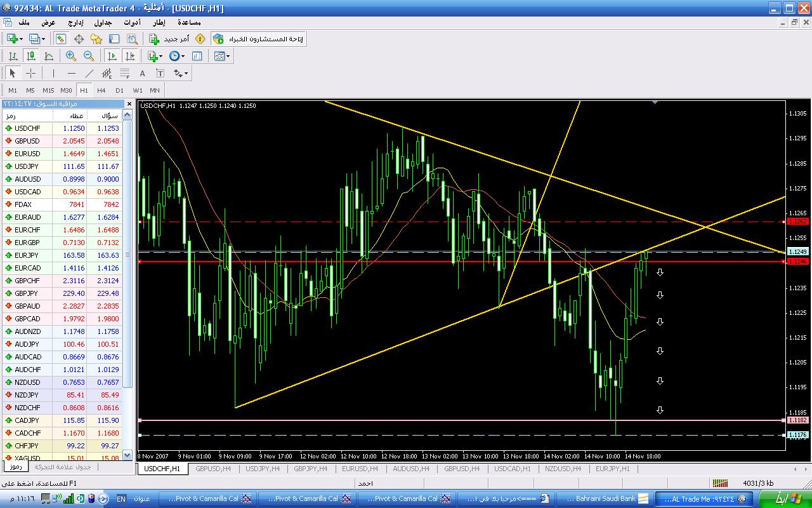Zoom in on the chart

click(x=71, y=56)
